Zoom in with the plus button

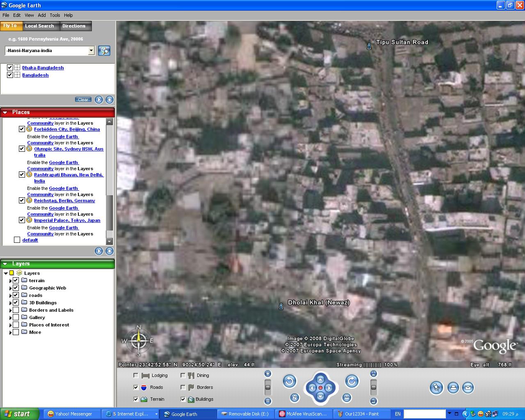tap(268, 374)
